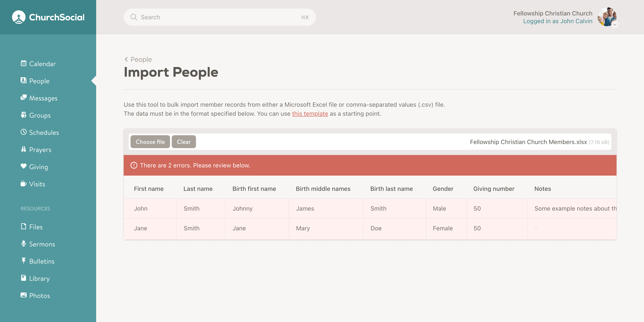Go back using the People chevron
This screenshot has height=322, width=644.
126,59
